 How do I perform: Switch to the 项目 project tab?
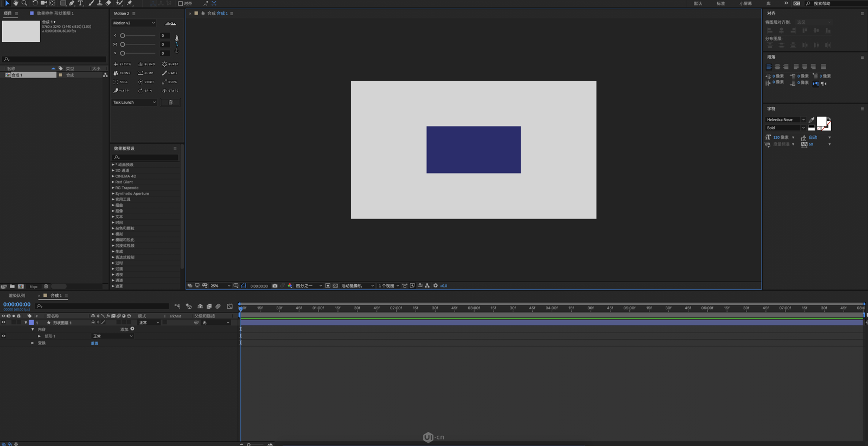[8, 13]
